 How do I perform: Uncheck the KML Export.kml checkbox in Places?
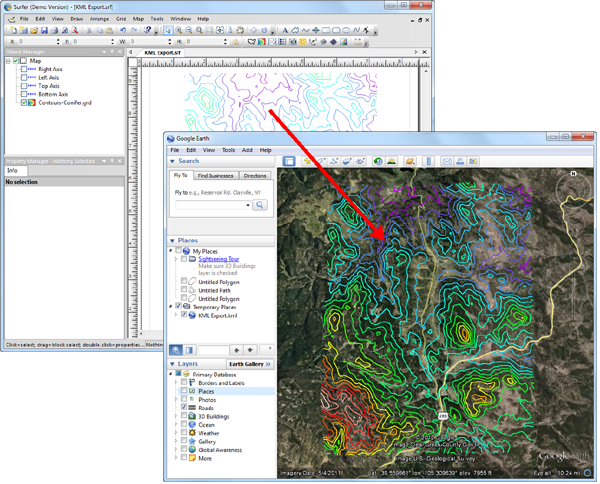[x=184, y=315]
